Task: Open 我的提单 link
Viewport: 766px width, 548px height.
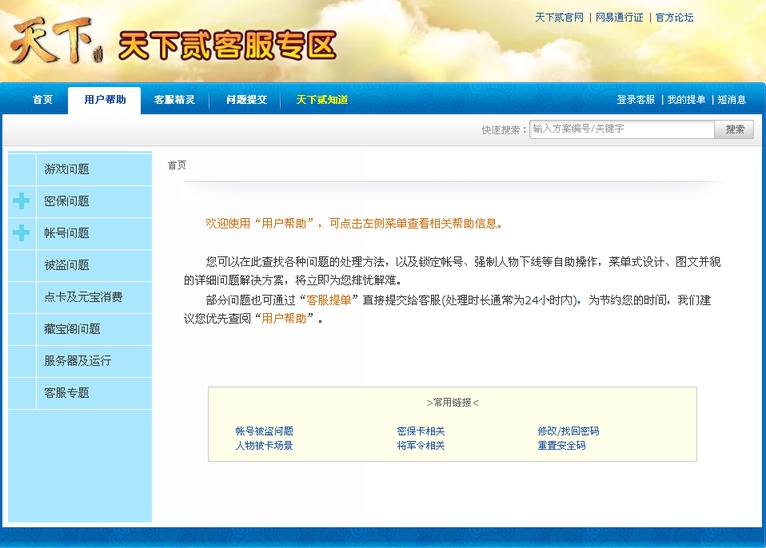Action: 686,100
